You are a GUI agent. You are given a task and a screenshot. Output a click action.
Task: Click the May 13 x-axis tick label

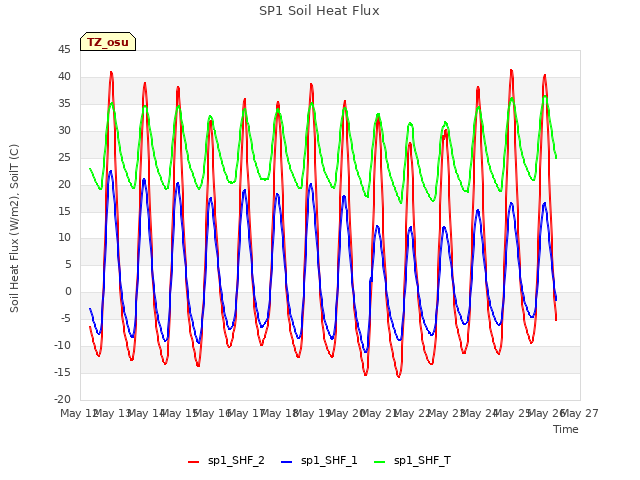coord(112,414)
